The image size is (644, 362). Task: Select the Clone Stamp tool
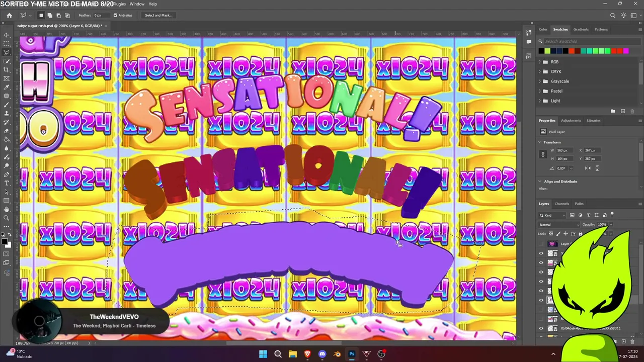7,114
